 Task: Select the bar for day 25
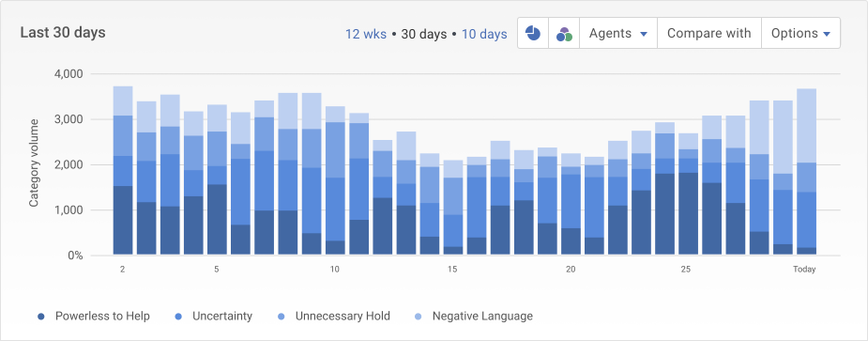689,194
